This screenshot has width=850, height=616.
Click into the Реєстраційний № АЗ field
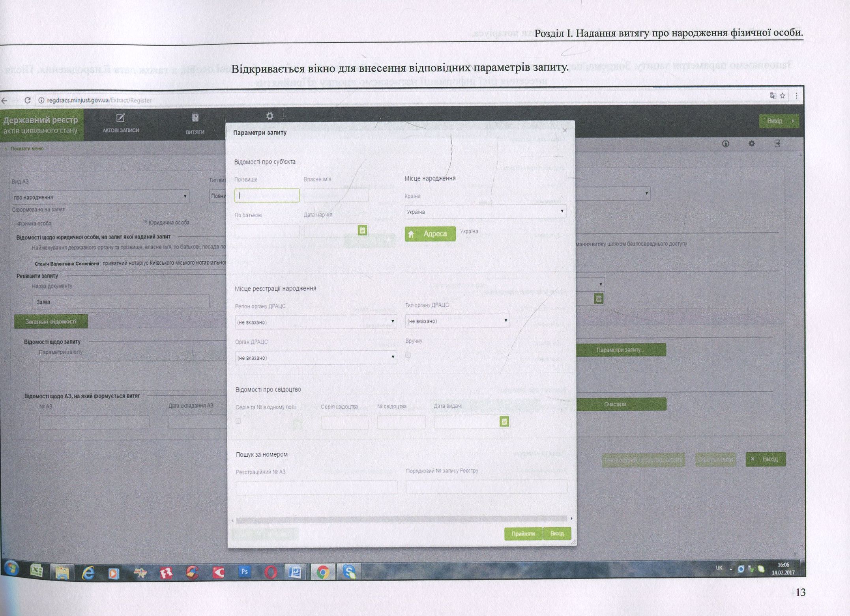pos(316,487)
